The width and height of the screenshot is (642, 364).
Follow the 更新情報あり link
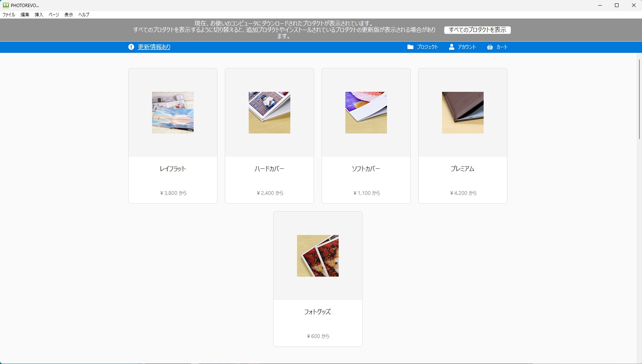[x=154, y=47]
